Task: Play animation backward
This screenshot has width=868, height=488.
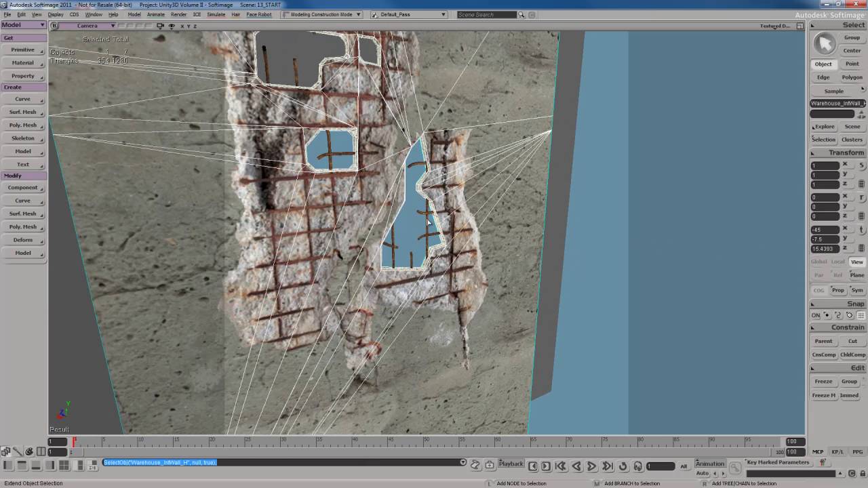Action: click(576, 466)
